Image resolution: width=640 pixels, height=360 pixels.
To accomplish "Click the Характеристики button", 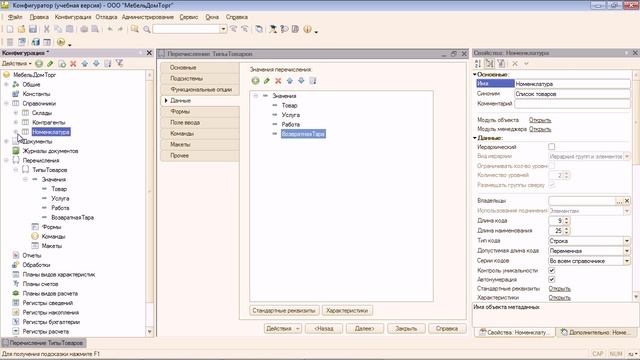I will pos(347,311).
